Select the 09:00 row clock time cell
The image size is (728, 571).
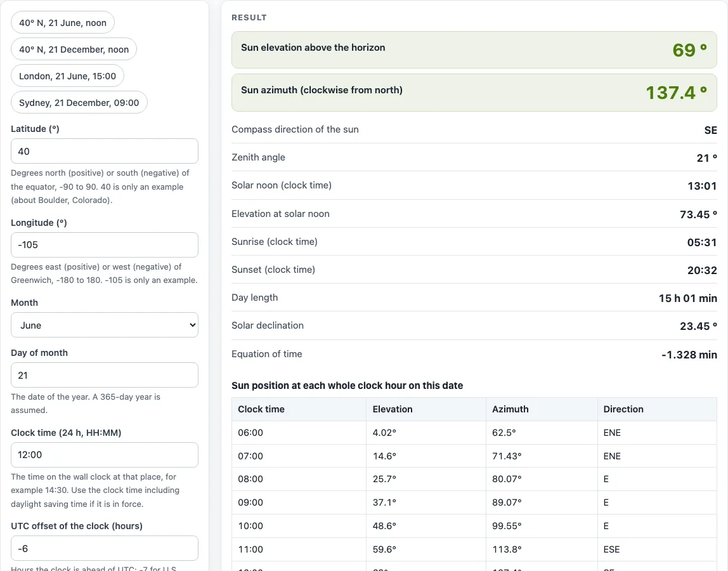(x=299, y=502)
